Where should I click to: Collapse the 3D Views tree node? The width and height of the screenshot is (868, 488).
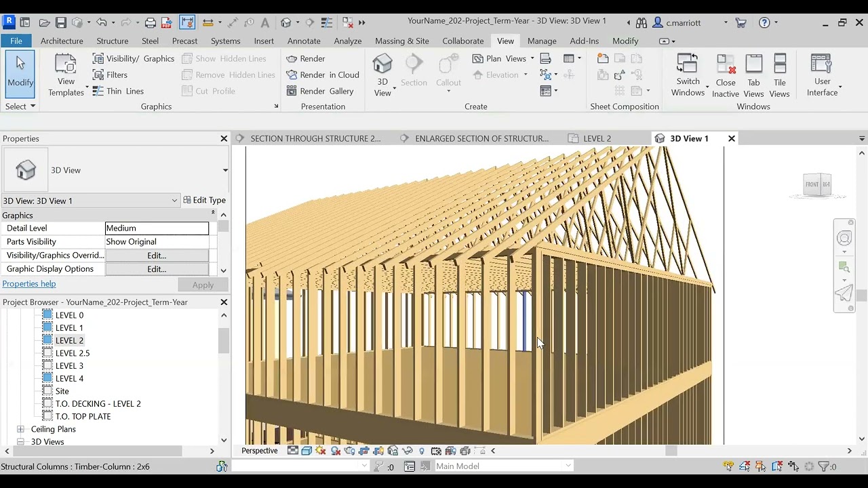[20, 442]
